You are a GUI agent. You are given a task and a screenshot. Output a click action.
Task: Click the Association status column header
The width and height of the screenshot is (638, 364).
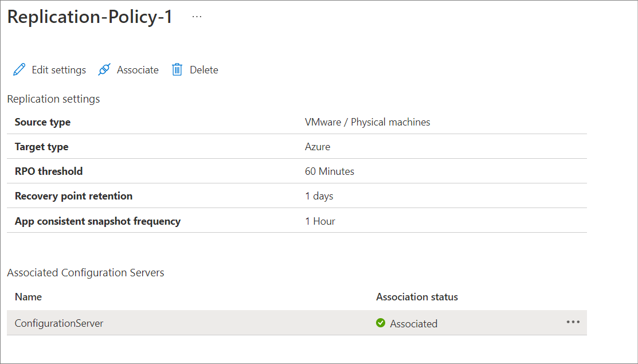click(417, 296)
